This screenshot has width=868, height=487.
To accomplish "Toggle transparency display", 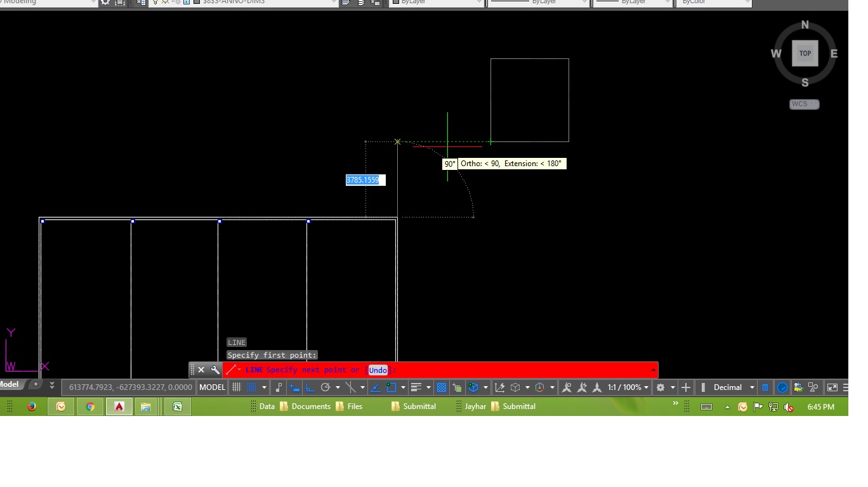I will coord(442,387).
